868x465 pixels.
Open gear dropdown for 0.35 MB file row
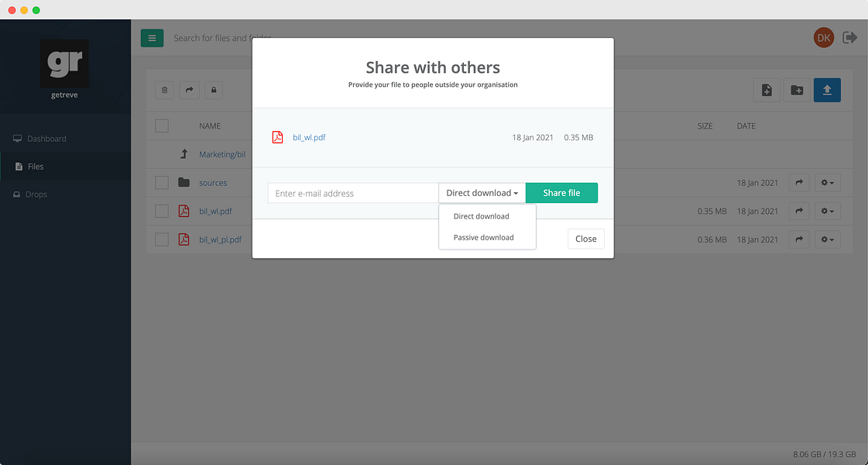[828, 211]
